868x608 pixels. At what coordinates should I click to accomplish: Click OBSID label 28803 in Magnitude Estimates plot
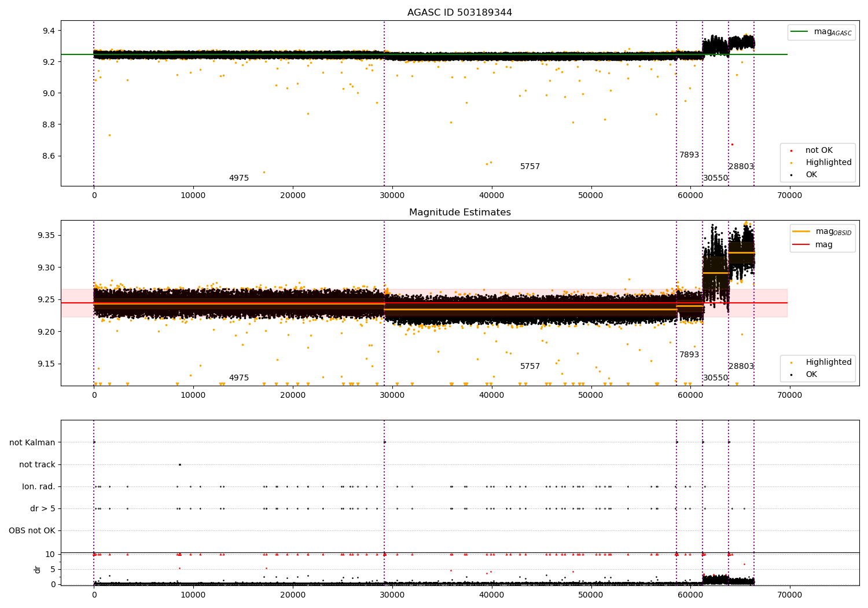[741, 367]
